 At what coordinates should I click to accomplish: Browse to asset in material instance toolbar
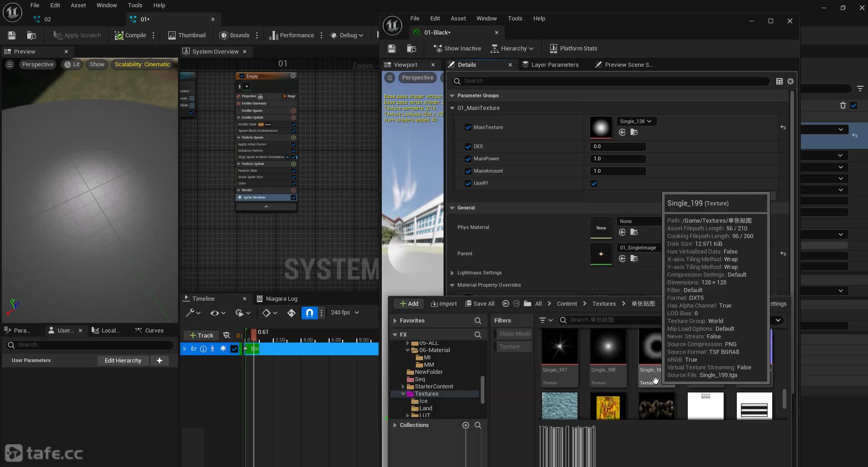pyautogui.click(x=411, y=49)
